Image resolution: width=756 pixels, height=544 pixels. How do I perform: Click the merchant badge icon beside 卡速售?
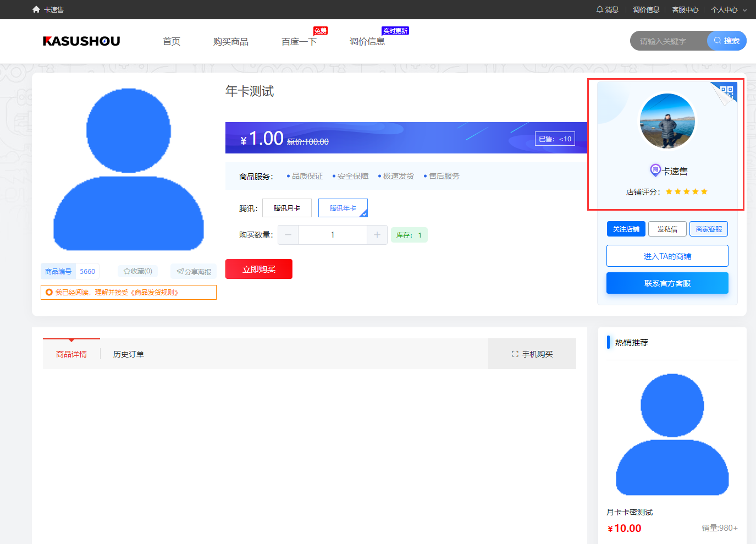655,170
